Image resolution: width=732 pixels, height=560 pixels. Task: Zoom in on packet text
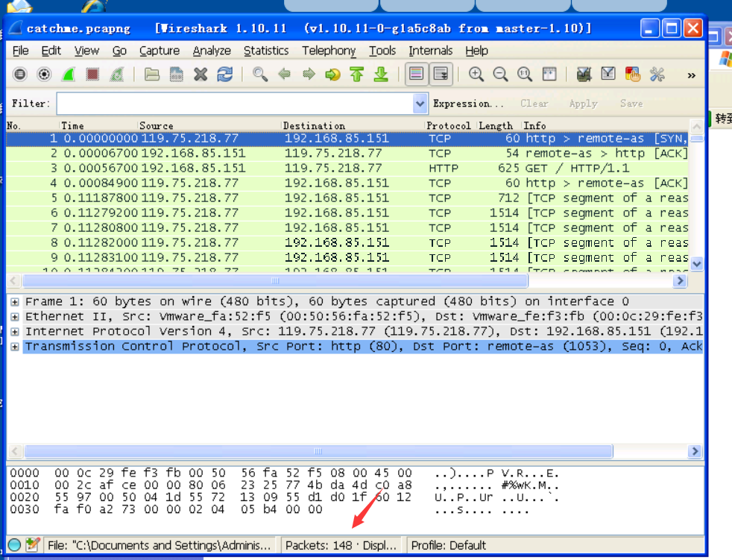(476, 74)
